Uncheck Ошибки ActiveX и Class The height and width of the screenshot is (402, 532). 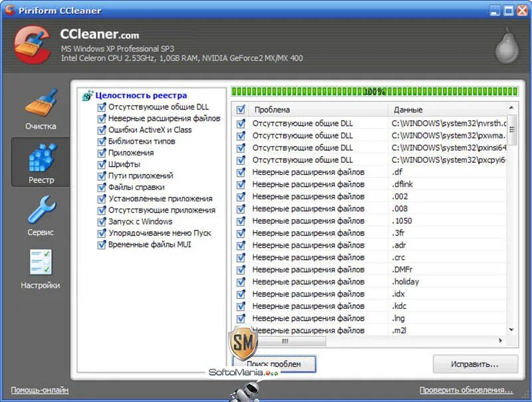(x=102, y=130)
